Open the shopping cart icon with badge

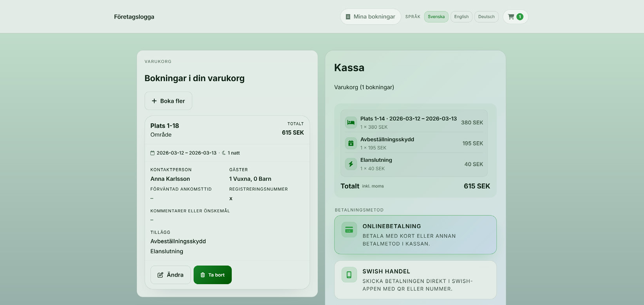515,16
